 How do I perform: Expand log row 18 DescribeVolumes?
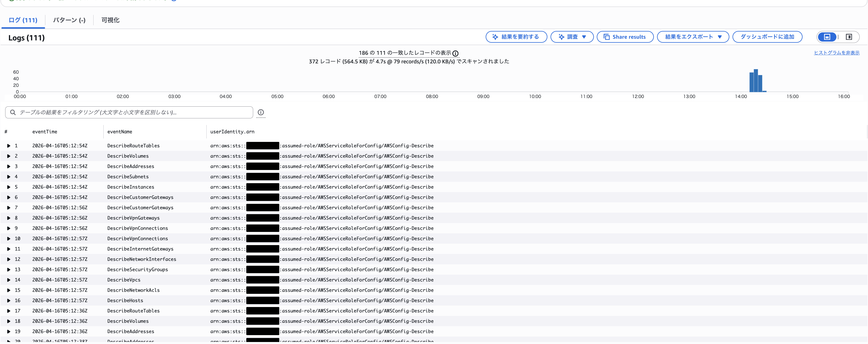point(9,321)
